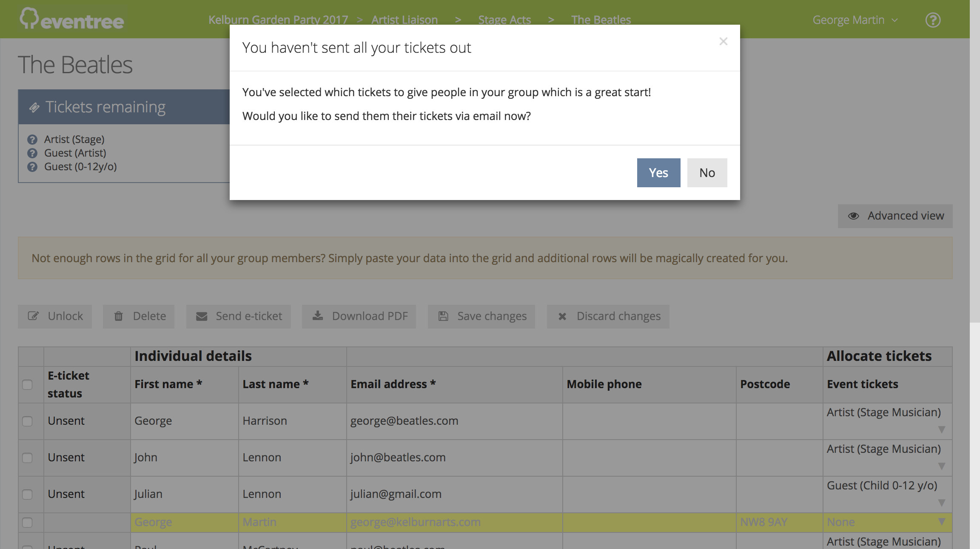980x549 pixels.
Task: Toggle Advanced view eye button
Action: (895, 216)
